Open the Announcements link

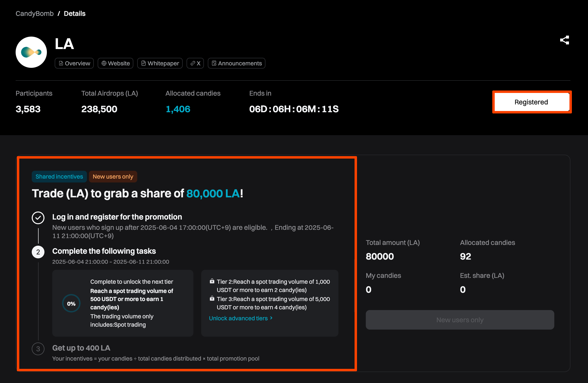(x=236, y=63)
